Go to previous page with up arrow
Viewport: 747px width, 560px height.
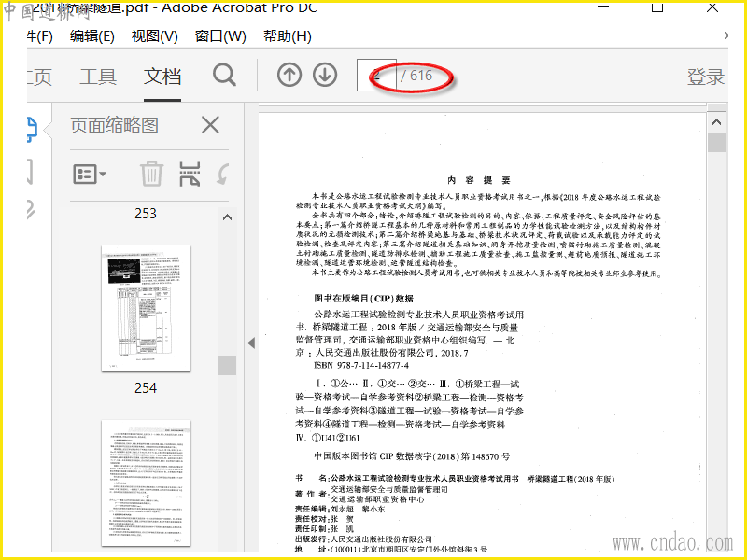tap(289, 76)
